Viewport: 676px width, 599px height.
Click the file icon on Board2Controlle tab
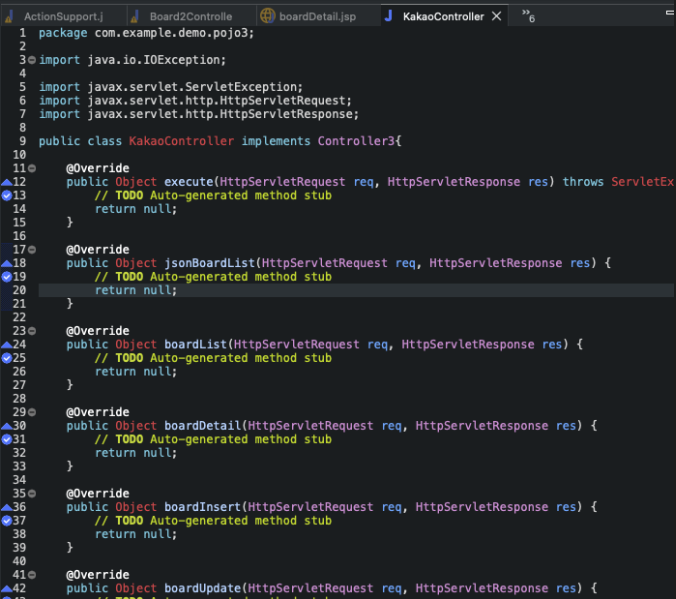[135, 16]
